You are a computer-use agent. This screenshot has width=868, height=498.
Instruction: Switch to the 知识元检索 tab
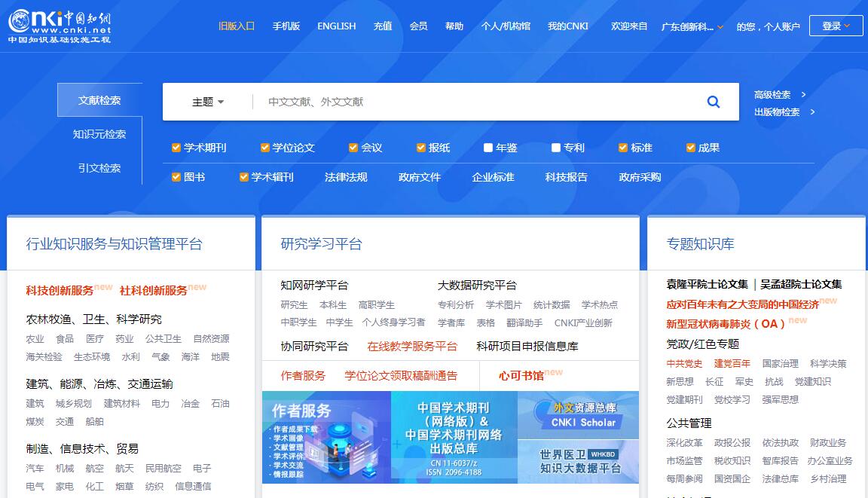click(99, 134)
